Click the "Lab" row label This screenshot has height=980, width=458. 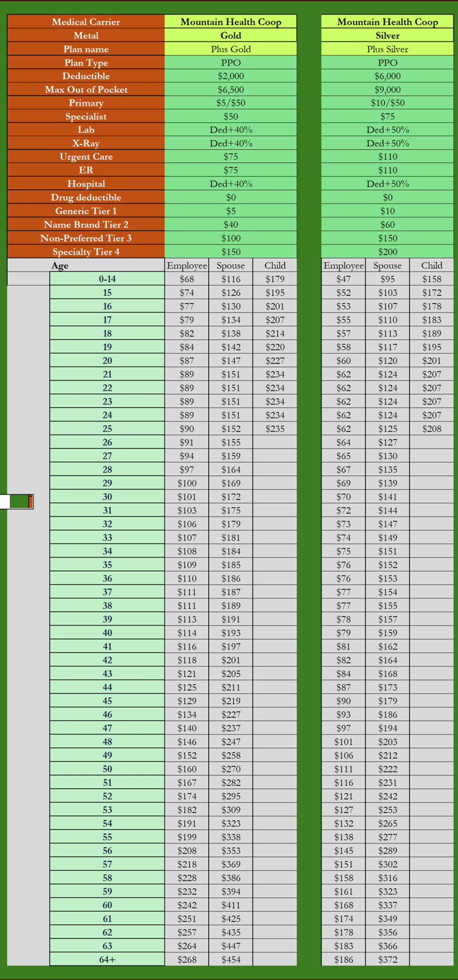pos(86,129)
